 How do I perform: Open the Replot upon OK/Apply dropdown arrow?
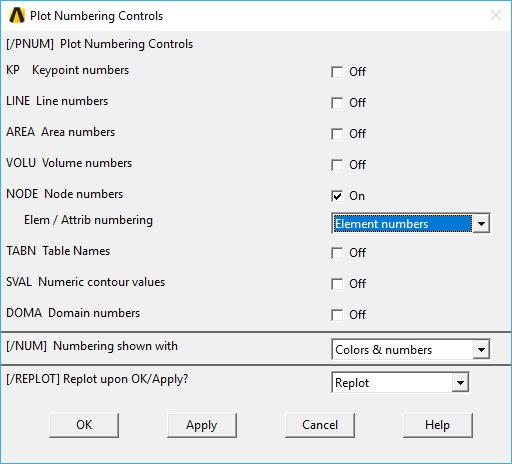click(460, 382)
